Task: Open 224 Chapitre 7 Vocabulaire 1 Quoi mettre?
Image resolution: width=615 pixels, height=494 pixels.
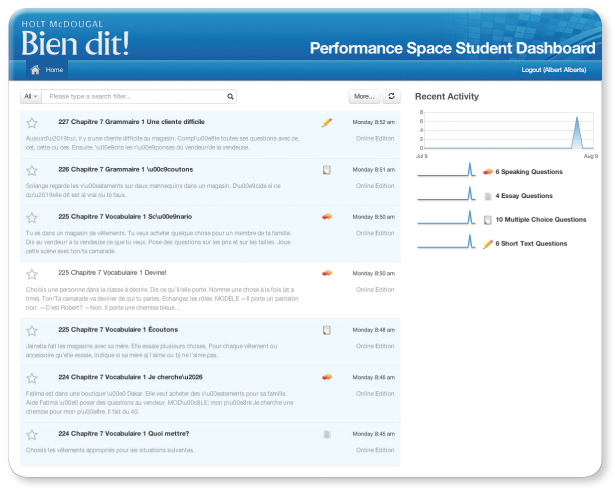Action: (124, 434)
